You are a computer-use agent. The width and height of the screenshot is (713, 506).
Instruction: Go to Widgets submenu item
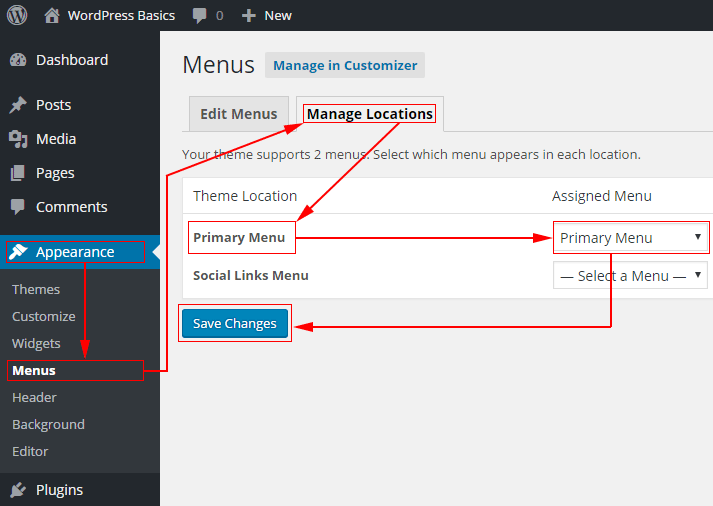pyautogui.click(x=36, y=344)
